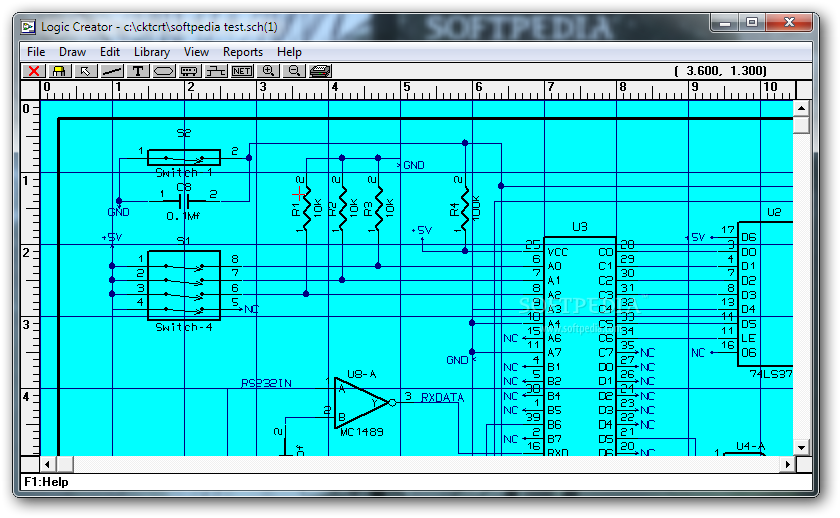Select the yellow component placement tool
Screen dimensions: 840x518
point(59,71)
